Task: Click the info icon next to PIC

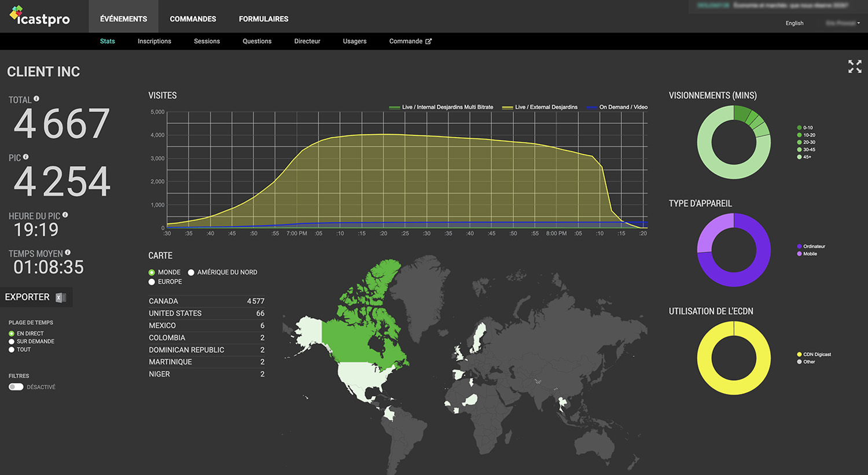Action: point(25,157)
